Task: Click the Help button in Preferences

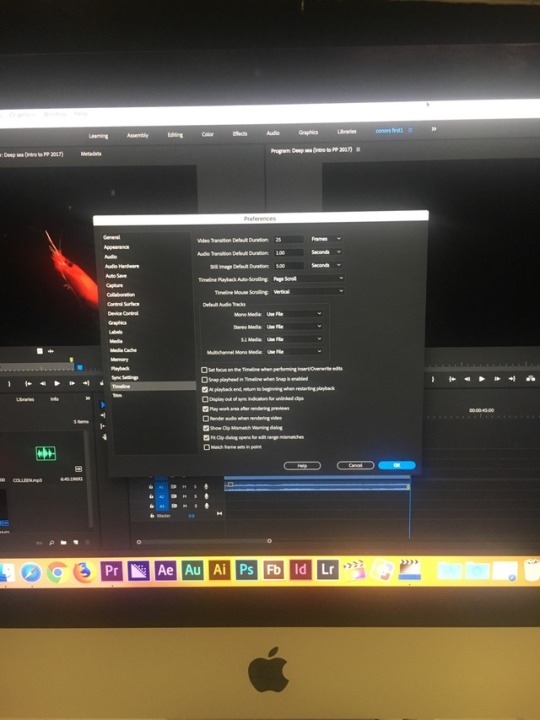Action: 302,466
